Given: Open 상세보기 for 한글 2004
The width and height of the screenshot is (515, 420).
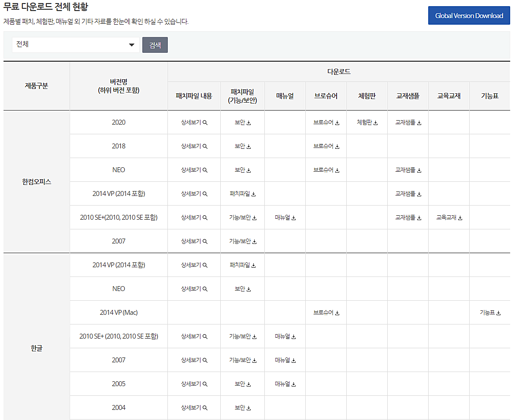Looking at the screenshot, I should 194,408.
